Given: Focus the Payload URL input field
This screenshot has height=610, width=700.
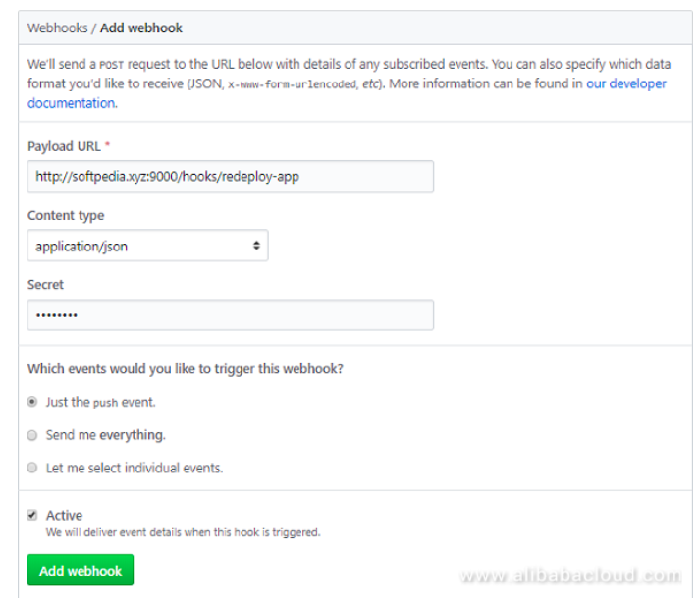Looking at the screenshot, I should (x=230, y=176).
